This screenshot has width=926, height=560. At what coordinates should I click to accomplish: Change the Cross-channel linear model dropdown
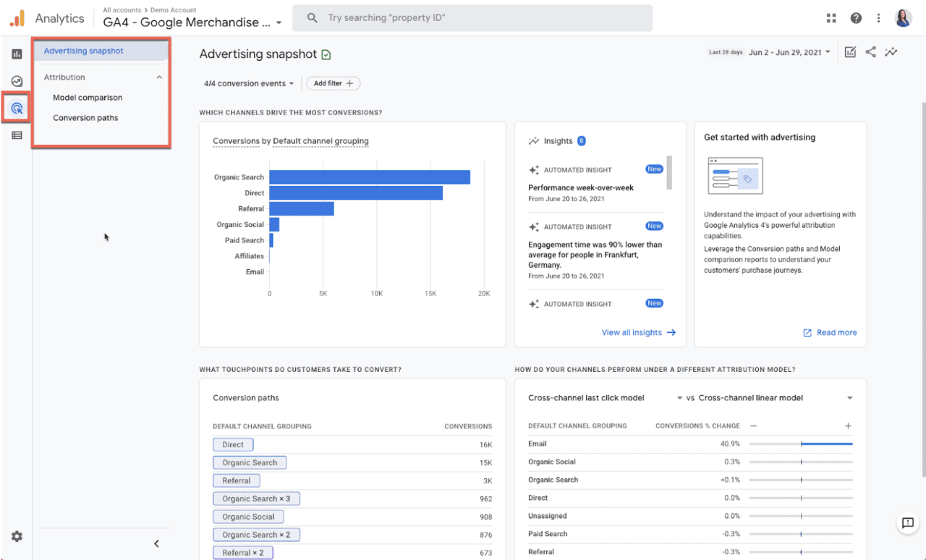[x=850, y=397]
